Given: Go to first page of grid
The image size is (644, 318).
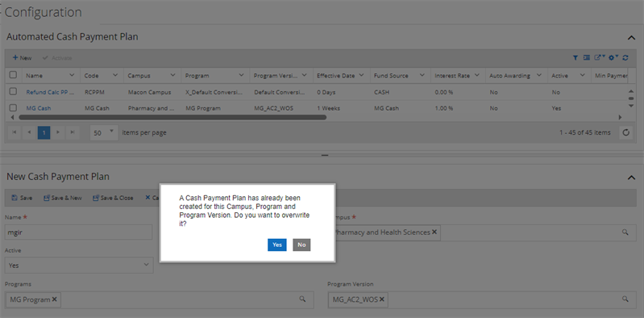Looking at the screenshot, I should [x=15, y=132].
